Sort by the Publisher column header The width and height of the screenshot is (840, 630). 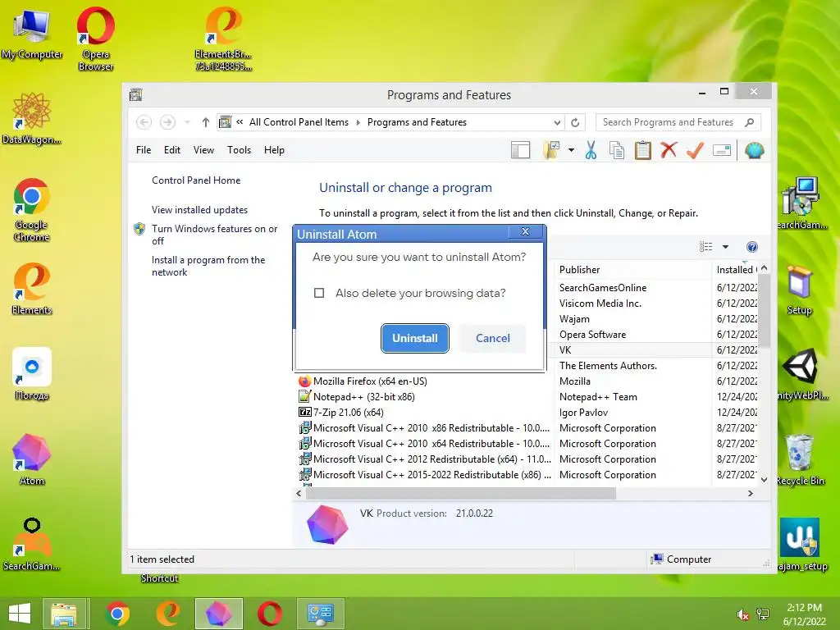pos(632,269)
